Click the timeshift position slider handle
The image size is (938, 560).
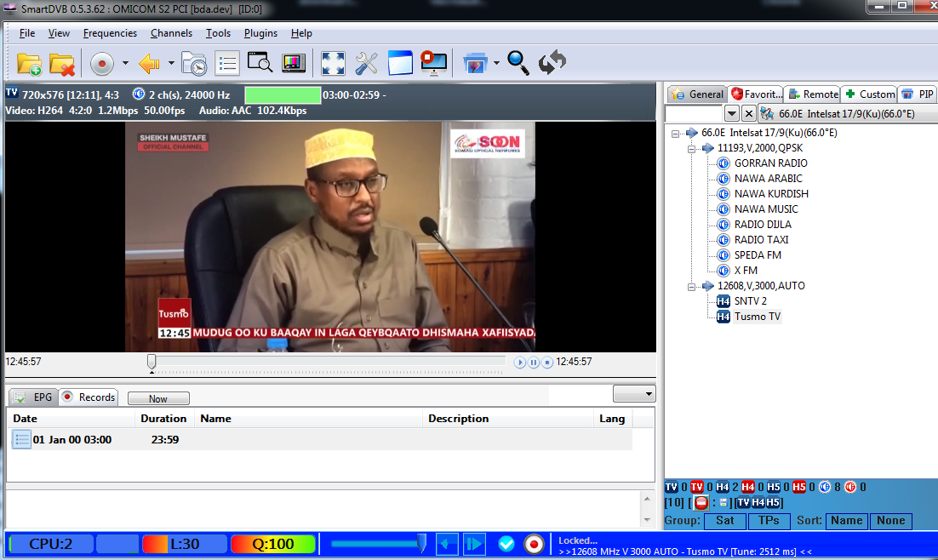point(152,362)
